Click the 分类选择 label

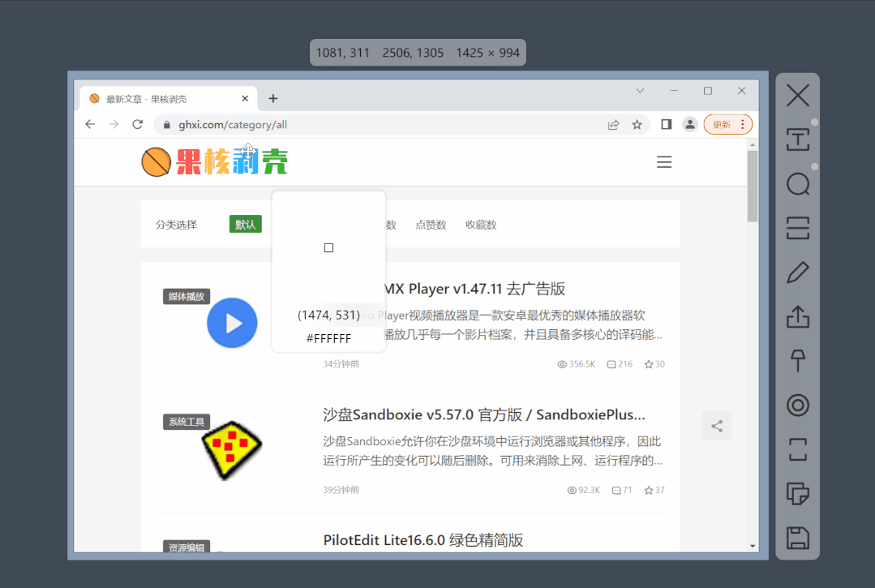pos(176,225)
